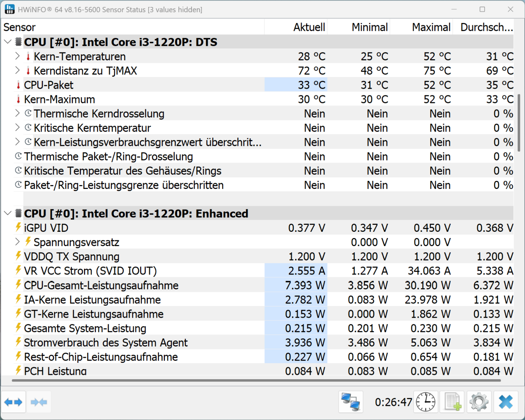The image size is (525, 420).
Task: Click lightning icon beside PCH Leistung
Action: coord(18,370)
